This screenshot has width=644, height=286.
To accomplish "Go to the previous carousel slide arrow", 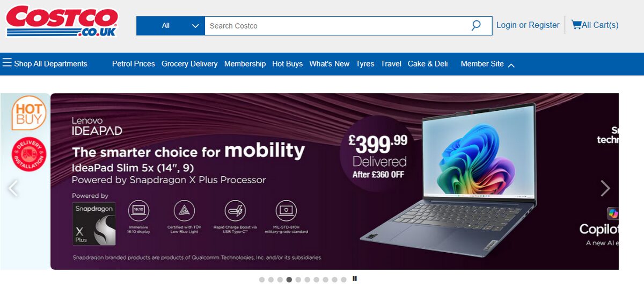I will point(12,188).
